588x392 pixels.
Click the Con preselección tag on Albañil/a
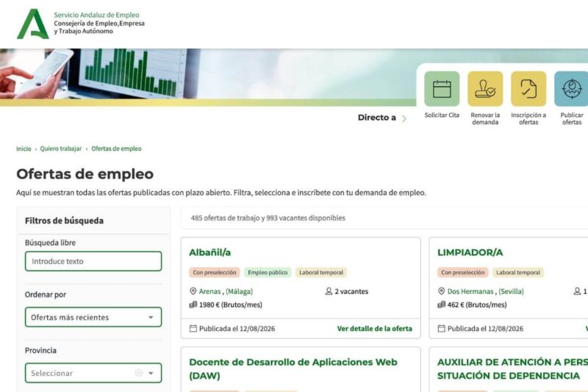click(215, 272)
